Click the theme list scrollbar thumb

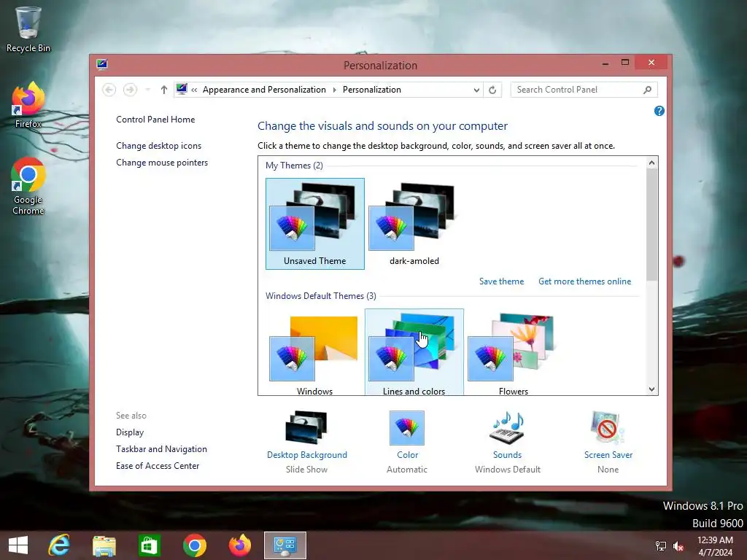[x=651, y=224]
